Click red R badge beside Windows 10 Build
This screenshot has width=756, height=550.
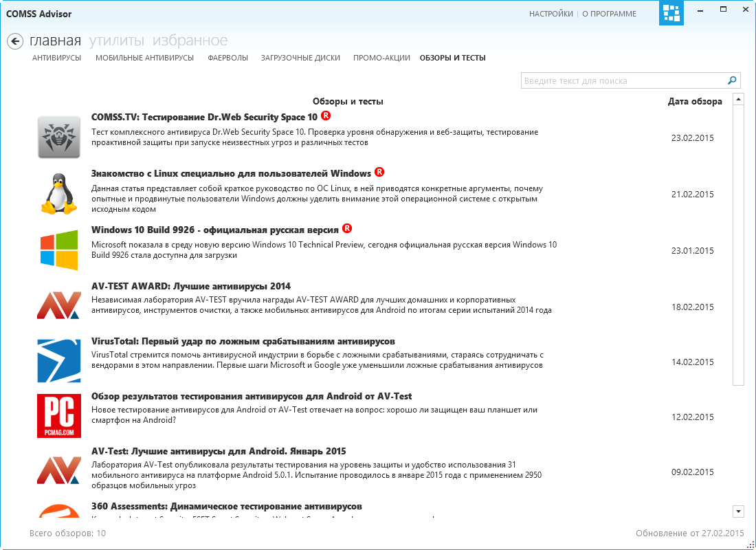(347, 228)
